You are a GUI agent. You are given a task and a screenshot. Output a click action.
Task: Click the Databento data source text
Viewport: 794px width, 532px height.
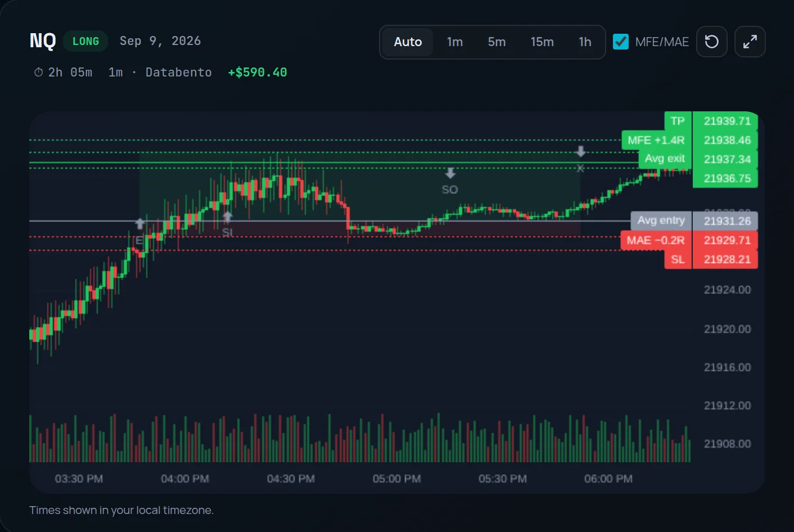click(178, 73)
